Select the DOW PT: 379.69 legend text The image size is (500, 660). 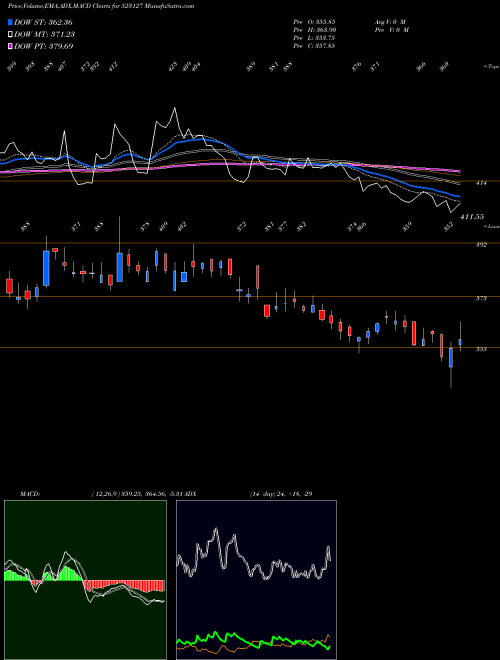pos(44,46)
